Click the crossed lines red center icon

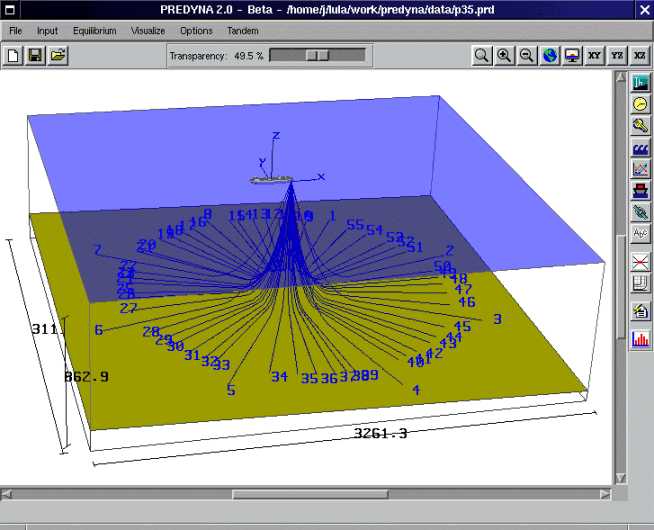click(x=640, y=261)
